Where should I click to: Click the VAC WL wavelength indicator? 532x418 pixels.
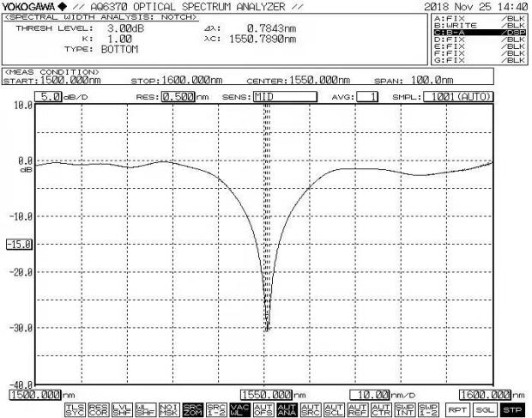240,409
